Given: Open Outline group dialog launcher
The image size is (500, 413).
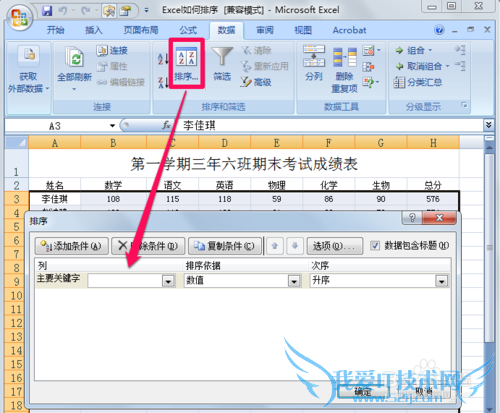Looking at the screenshot, I should pyautogui.click(x=464, y=106).
